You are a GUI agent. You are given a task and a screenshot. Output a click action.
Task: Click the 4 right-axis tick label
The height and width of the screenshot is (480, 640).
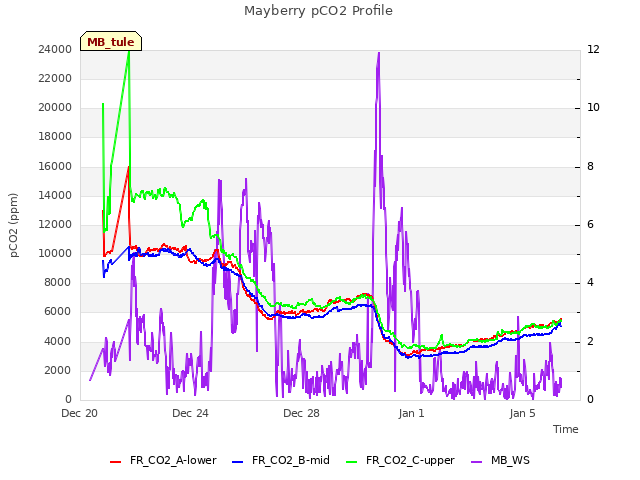tap(591, 282)
